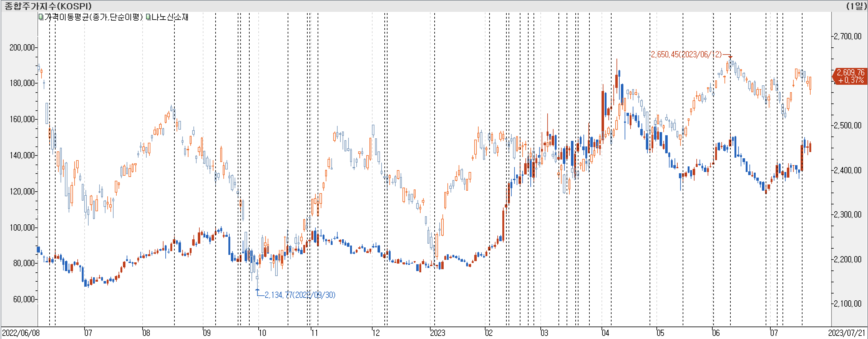Screen dimensions: 868x339
Task: Click the (1일) period indicator
Action: click(x=856, y=6)
